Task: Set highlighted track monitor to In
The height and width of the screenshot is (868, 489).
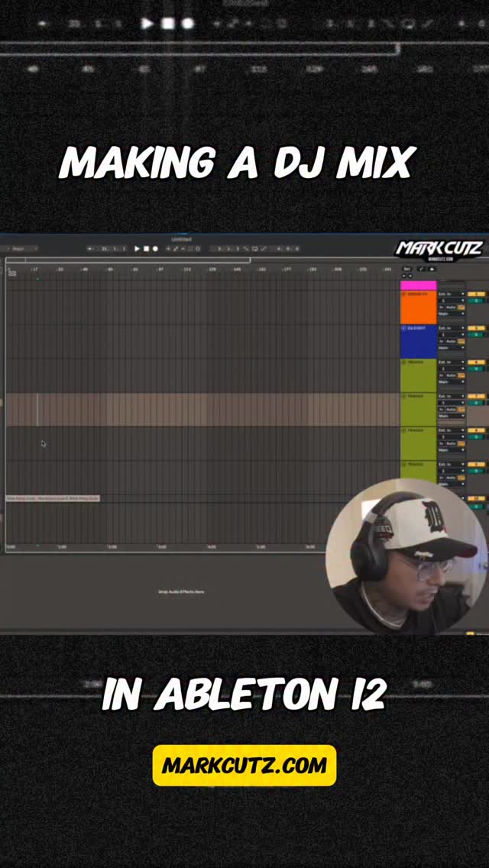Action: tap(442, 409)
